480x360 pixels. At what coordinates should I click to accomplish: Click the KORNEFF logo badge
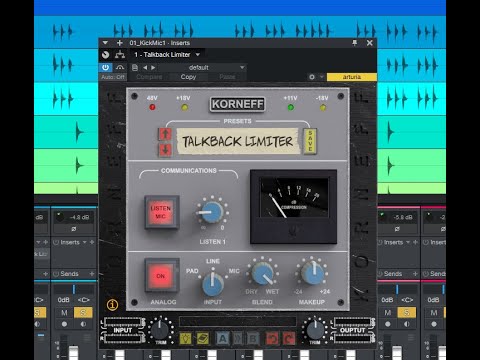click(237, 104)
